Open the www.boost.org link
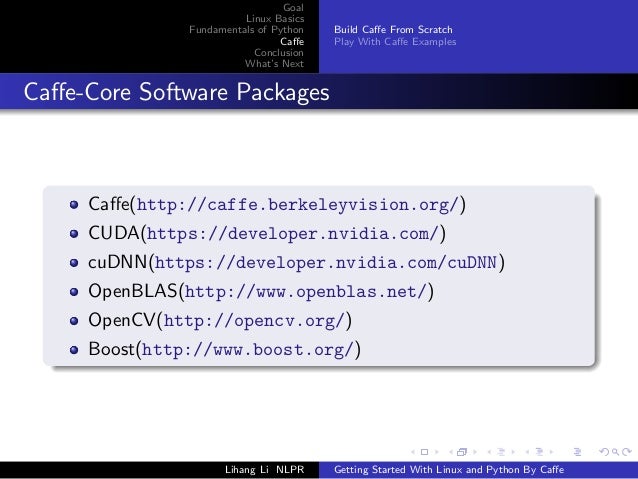638x479 pixels. [x=247, y=350]
